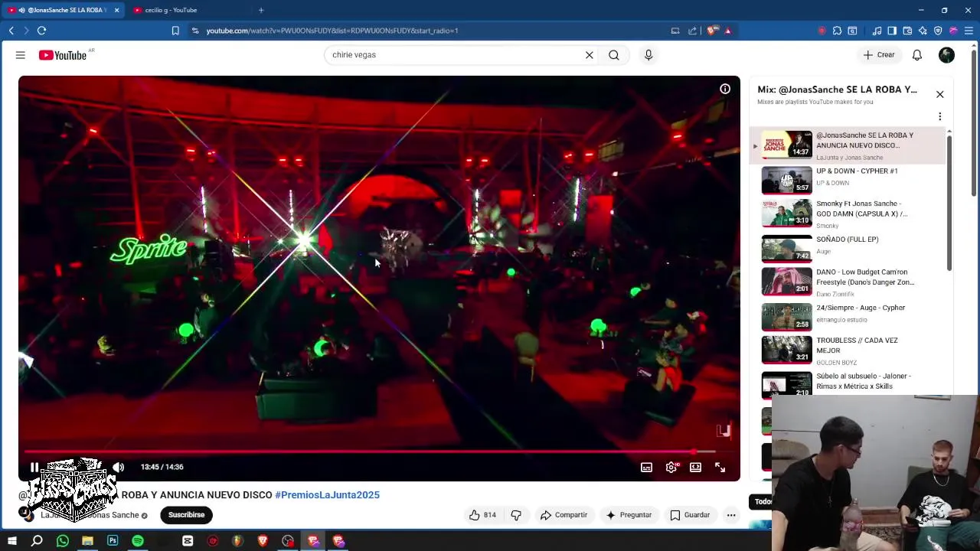The height and width of the screenshot is (551, 980).
Task: Dislike the video
Action: point(516,515)
